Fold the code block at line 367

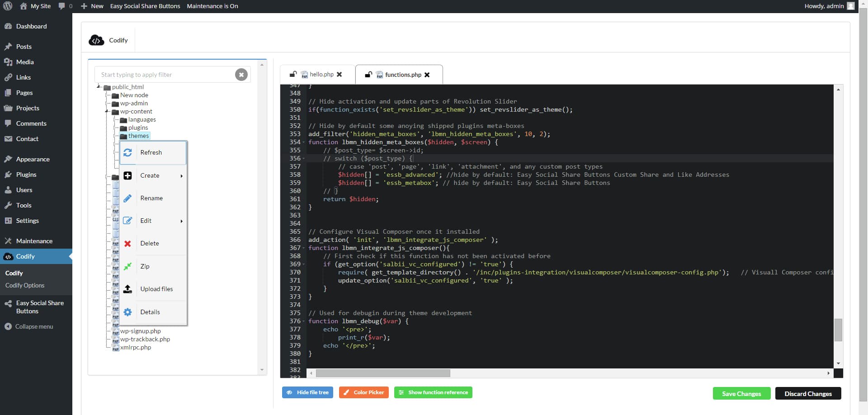pyautogui.click(x=304, y=248)
